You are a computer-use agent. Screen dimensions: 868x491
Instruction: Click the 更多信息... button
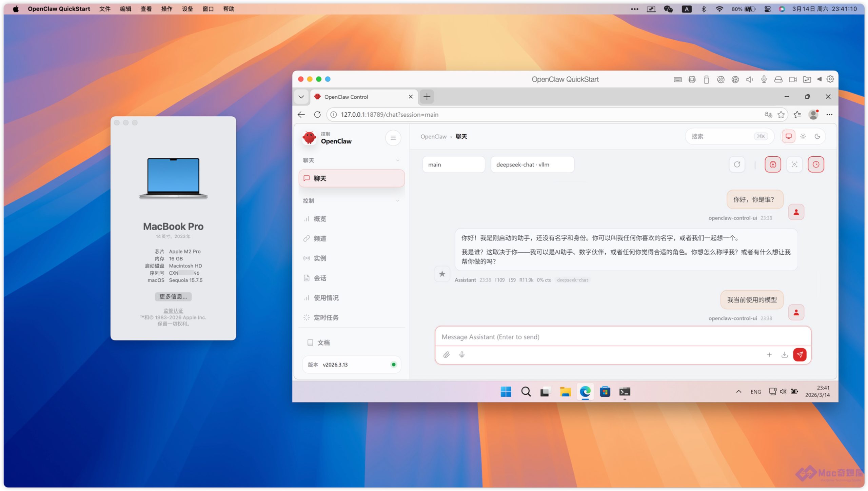click(x=173, y=296)
